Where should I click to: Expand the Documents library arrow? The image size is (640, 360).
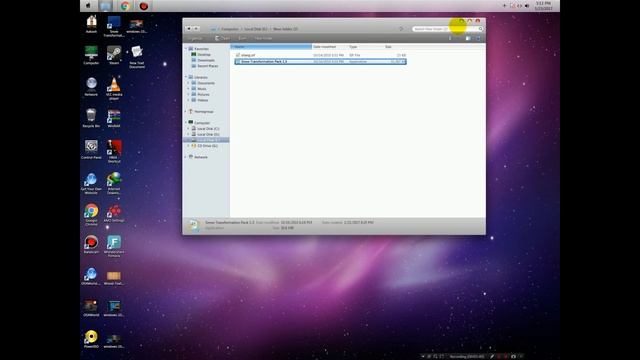[189, 83]
